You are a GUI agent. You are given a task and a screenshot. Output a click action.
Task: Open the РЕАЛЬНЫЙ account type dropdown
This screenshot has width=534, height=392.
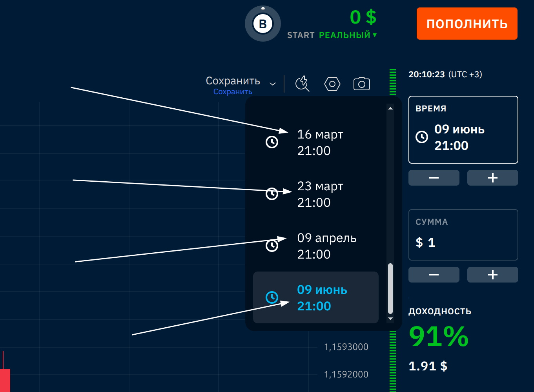click(x=348, y=35)
